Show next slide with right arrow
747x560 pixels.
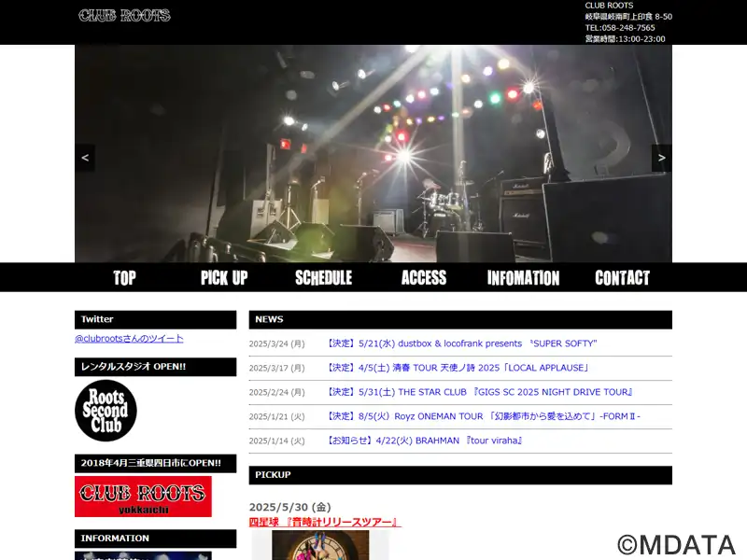click(662, 158)
